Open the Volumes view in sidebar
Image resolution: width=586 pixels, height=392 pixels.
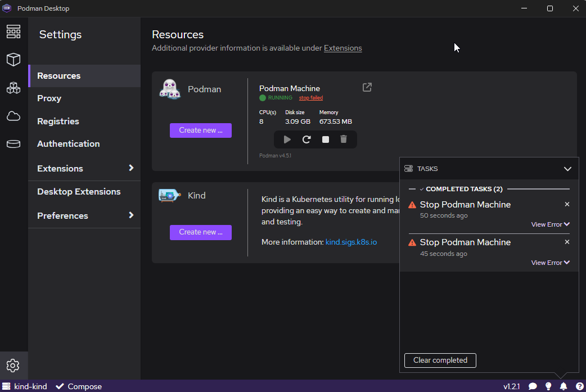pyautogui.click(x=13, y=144)
